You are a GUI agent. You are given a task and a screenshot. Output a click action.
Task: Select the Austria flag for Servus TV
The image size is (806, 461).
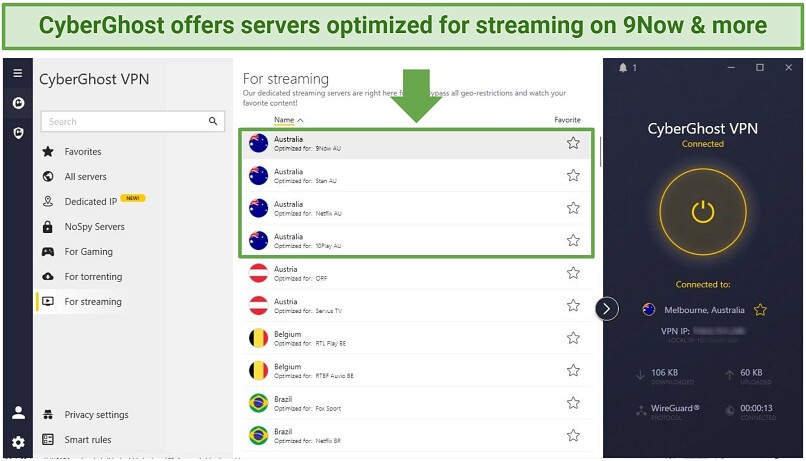coord(259,305)
